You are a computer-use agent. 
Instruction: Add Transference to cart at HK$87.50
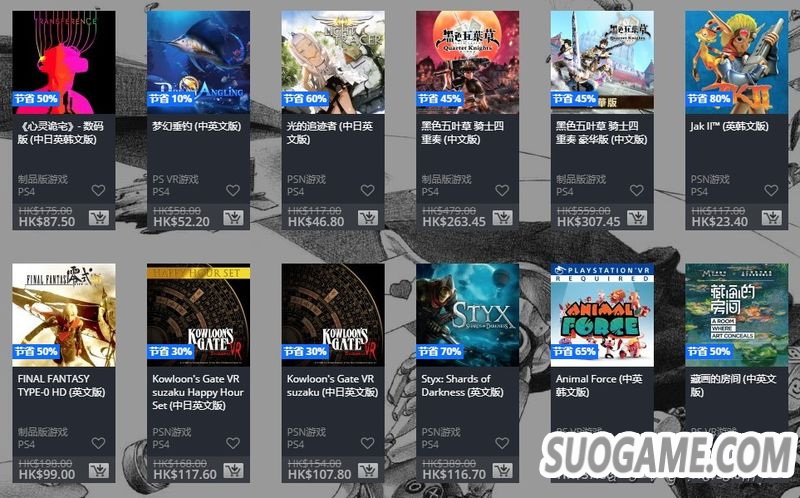pyautogui.click(x=98, y=218)
